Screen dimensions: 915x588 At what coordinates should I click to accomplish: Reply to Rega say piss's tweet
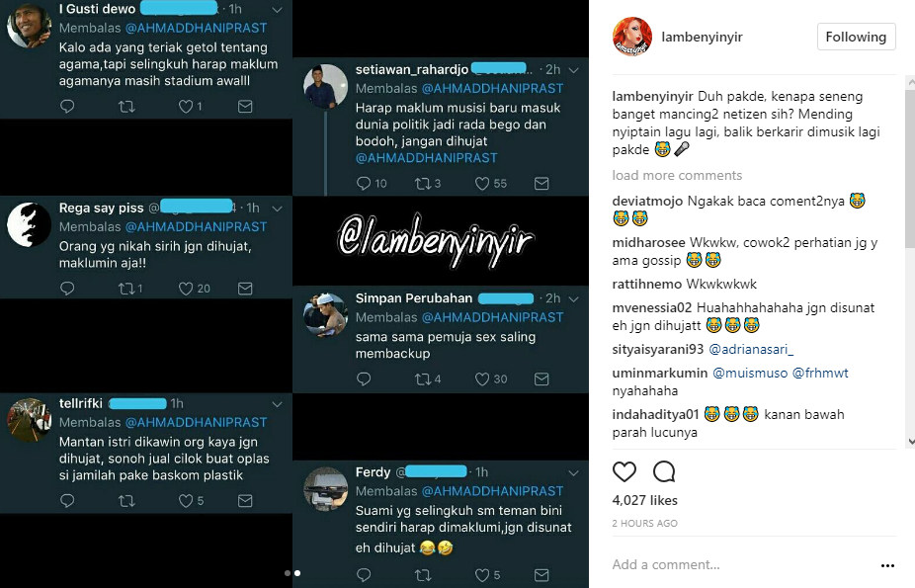(x=67, y=289)
